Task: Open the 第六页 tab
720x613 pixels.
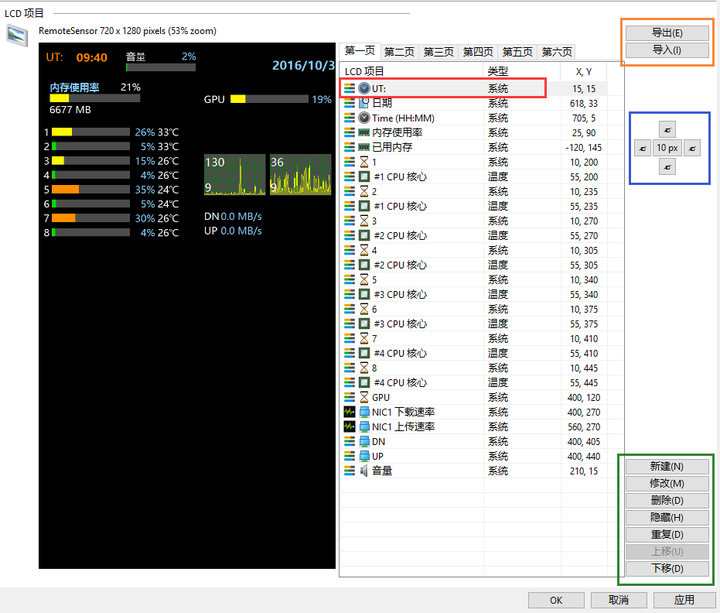Action: pyautogui.click(x=556, y=52)
